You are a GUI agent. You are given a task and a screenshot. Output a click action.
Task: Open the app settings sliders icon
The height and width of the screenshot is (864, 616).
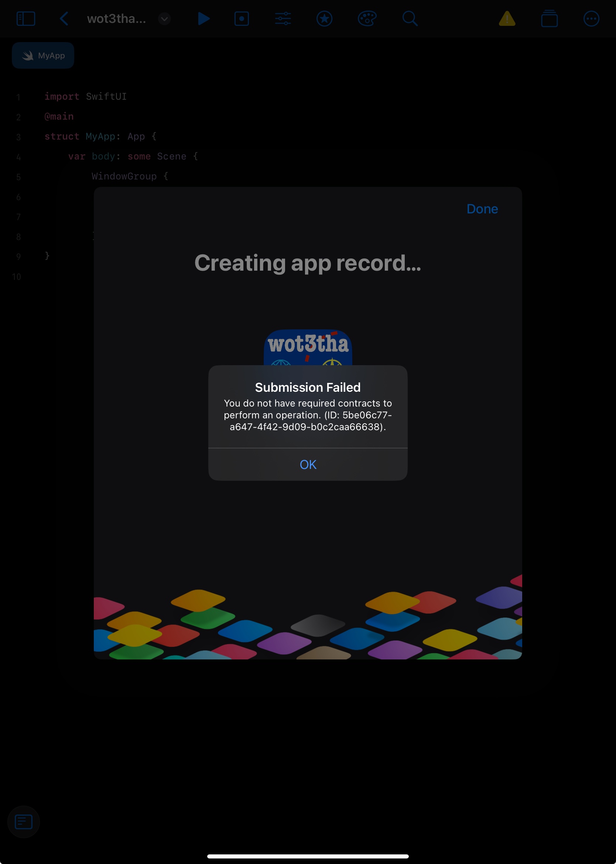pyautogui.click(x=283, y=18)
